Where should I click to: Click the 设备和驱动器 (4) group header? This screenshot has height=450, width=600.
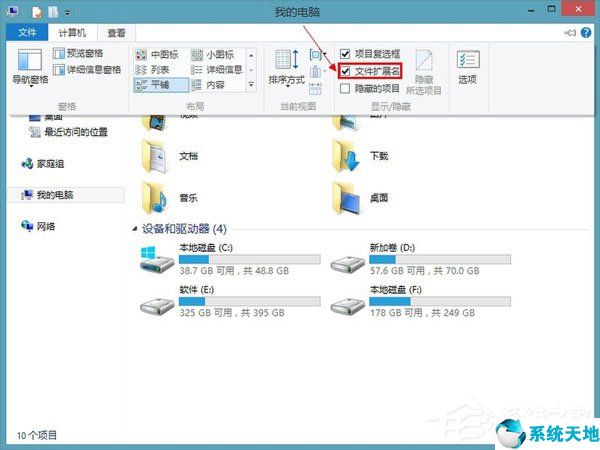(x=184, y=229)
